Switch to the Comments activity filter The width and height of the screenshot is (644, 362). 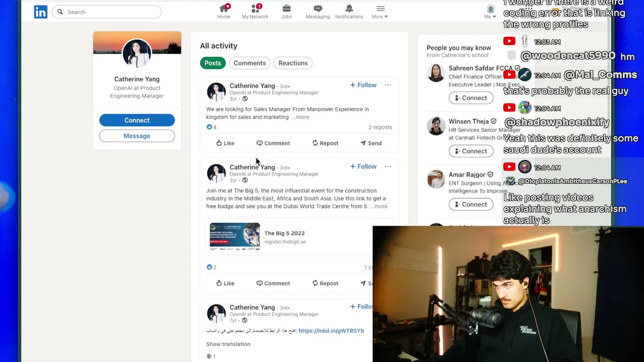[x=250, y=63]
